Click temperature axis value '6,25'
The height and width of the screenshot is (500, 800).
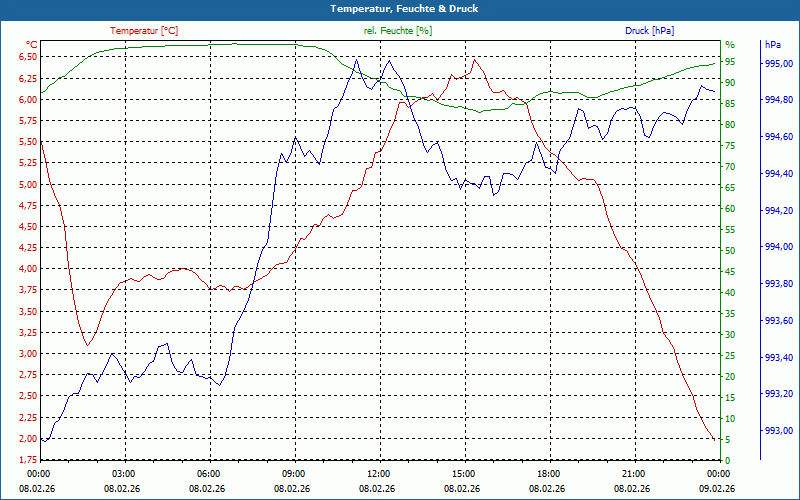pyautogui.click(x=28, y=78)
